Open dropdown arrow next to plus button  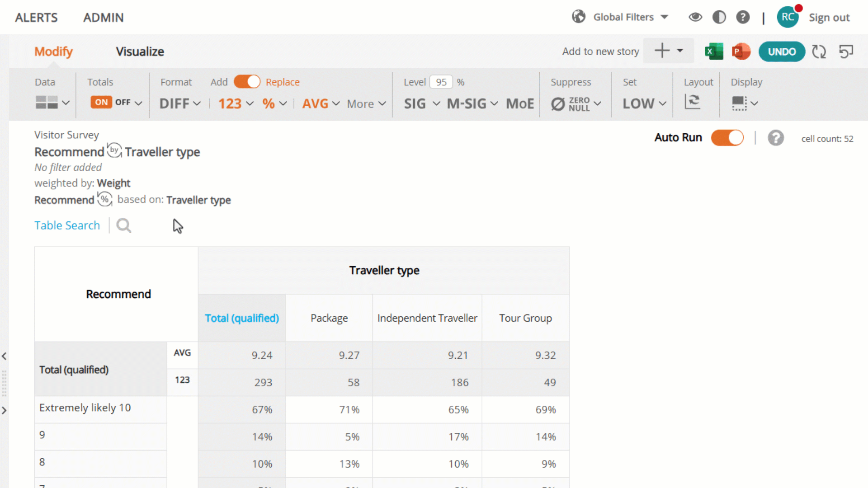(680, 51)
